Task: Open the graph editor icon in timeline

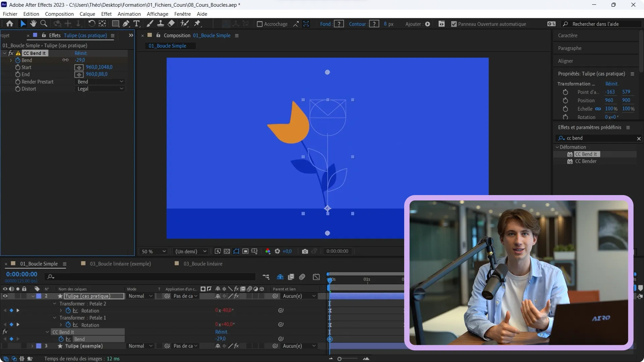Action: point(316,277)
